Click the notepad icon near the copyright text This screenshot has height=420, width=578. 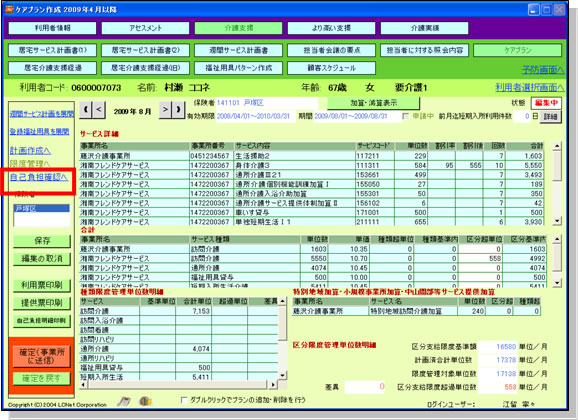123,401
